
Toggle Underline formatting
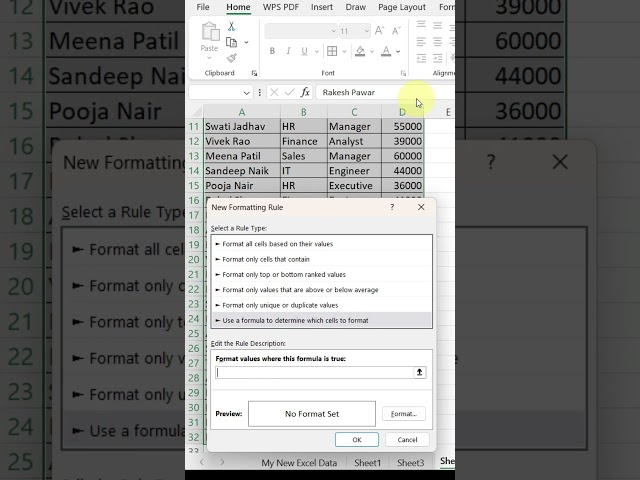[304, 51]
